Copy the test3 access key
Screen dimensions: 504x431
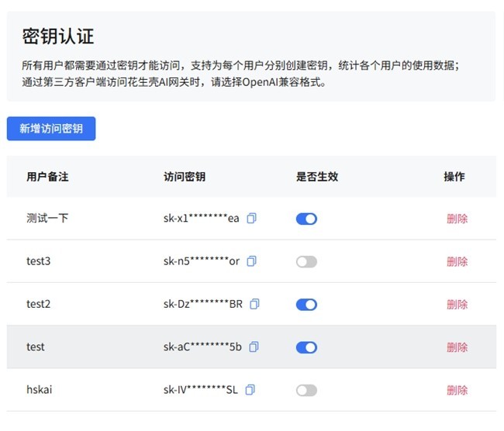[x=251, y=262]
